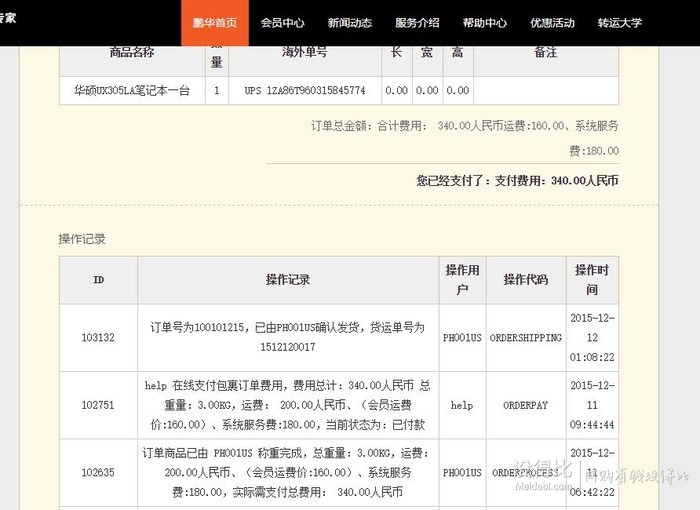Select tracking number UPS 1ZA86T960315845774
The image size is (700, 510).
[x=305, y=91]
